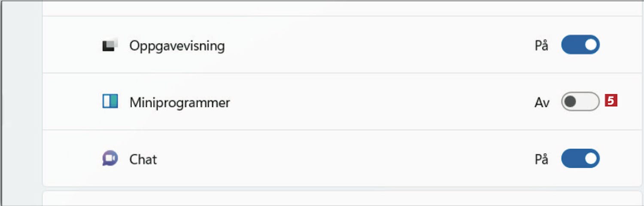Click the På status next to Oppgavevisning

541,45
